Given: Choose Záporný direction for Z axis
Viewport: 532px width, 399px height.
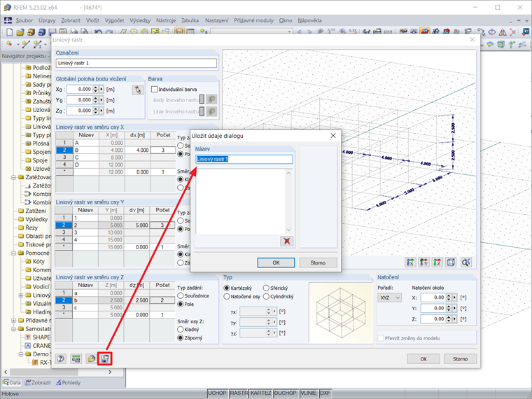Looking at the screenshot, I should click(181, 337).
